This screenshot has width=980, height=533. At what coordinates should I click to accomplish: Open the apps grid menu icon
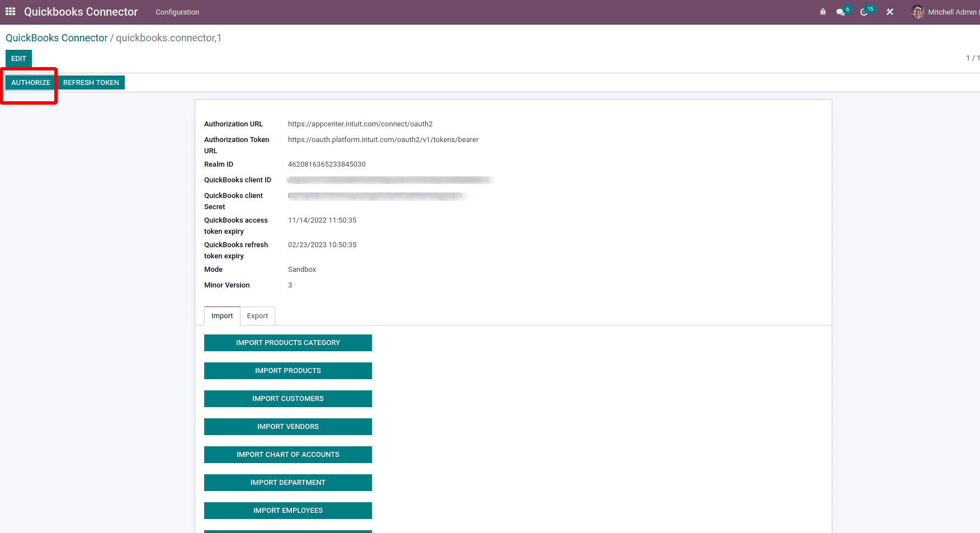[10, 12]
